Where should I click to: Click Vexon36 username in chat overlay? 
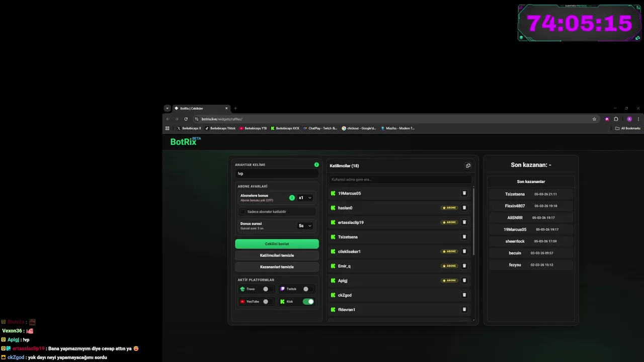[12, 331]
